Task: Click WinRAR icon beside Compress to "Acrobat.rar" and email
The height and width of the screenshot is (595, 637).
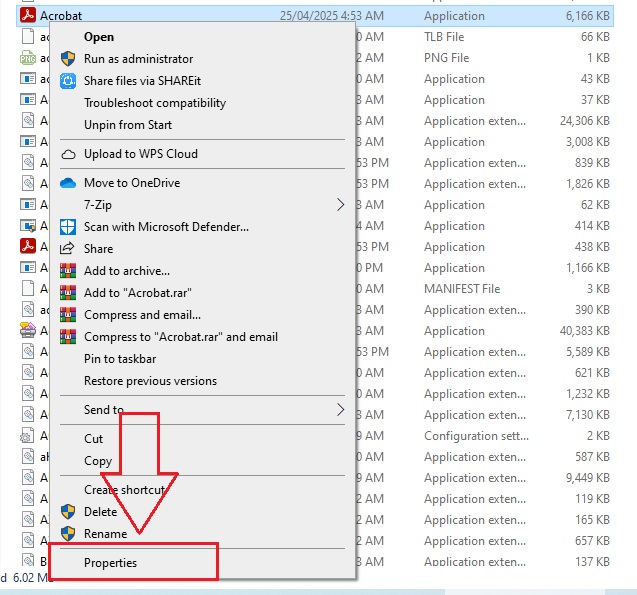Action: coord(68,337)
